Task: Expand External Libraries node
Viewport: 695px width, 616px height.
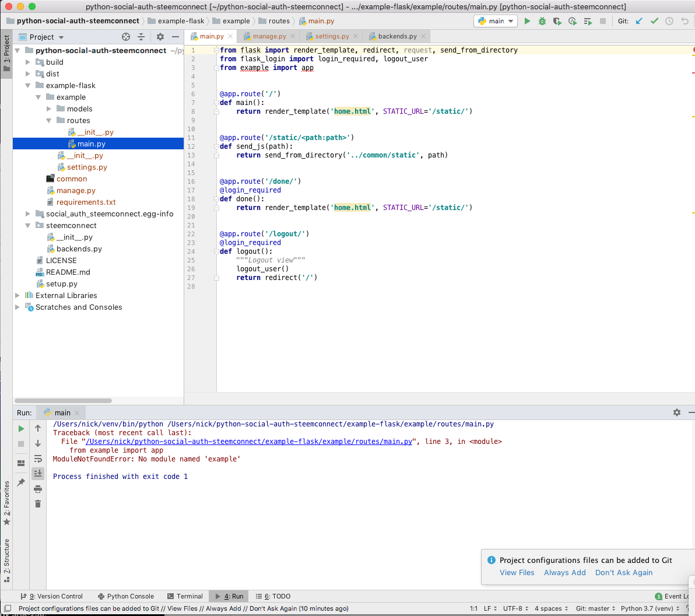Action: tap(17, 295)
